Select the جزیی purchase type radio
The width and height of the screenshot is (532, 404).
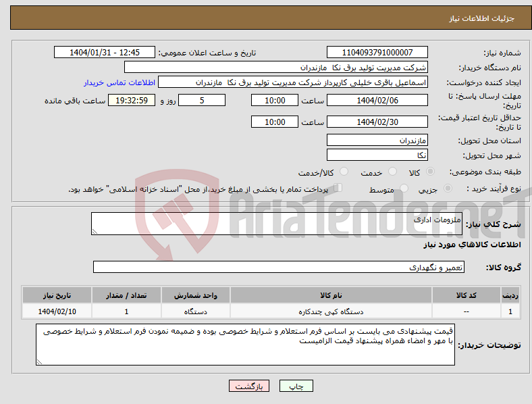pos(448,188)
